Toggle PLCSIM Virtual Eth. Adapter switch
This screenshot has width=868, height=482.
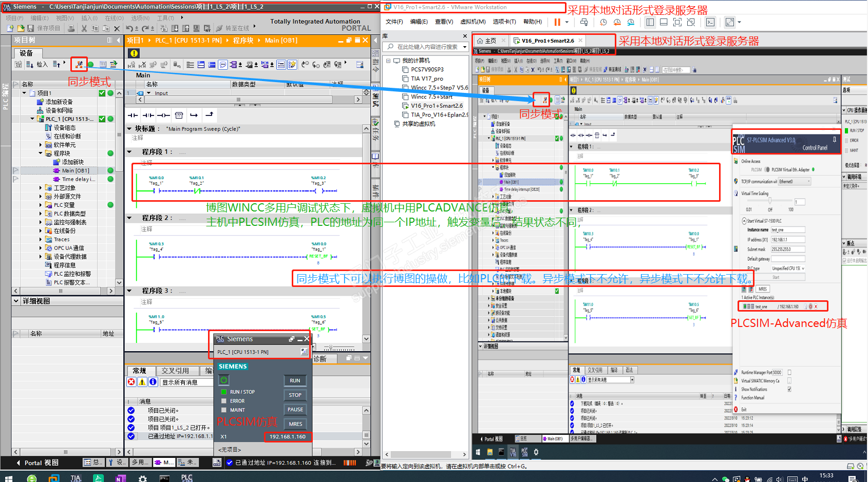(767, 169)
